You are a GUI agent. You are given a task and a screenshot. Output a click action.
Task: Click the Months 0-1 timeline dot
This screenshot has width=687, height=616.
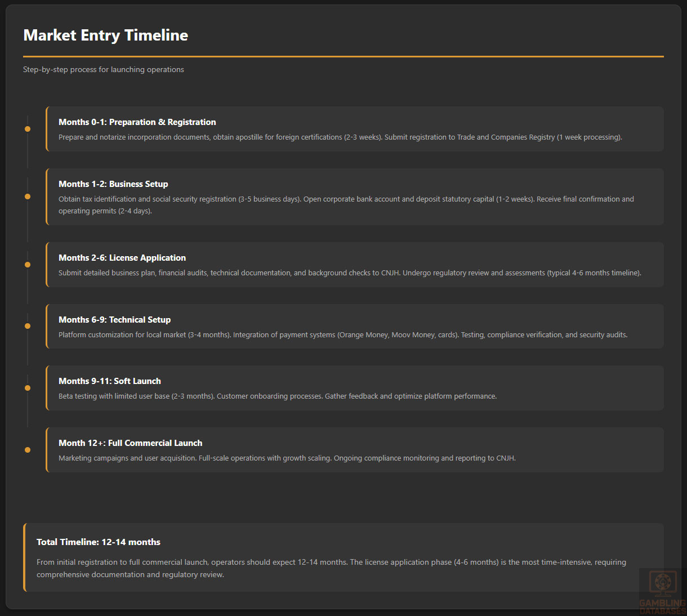(28, 129)
